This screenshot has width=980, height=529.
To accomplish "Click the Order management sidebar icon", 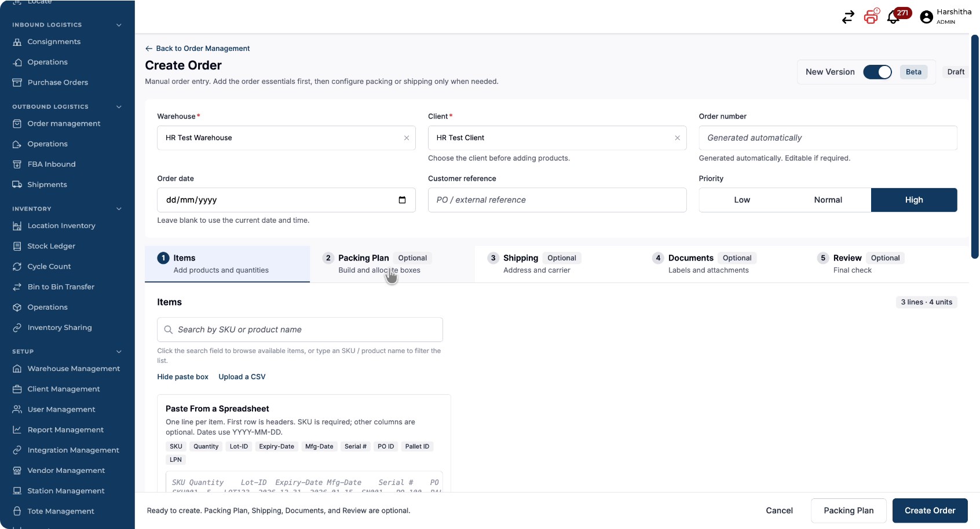I will pos(17,123).
